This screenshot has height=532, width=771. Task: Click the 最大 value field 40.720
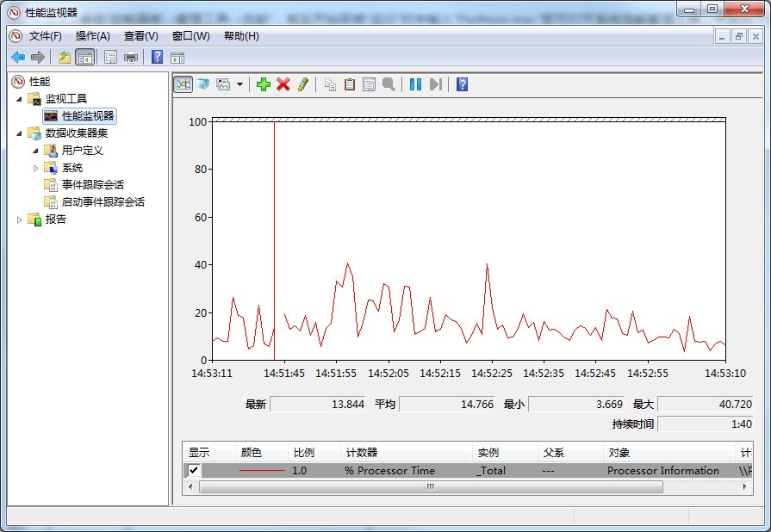706,404
